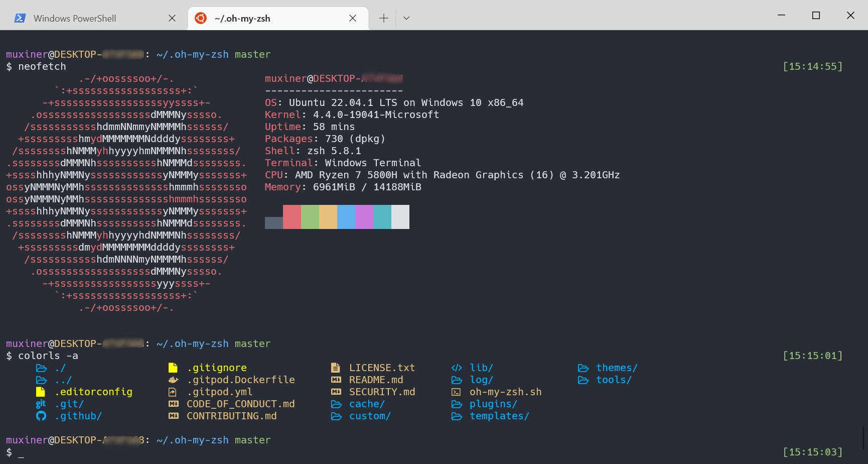
Task: Click the purple neofetch color block
Action: point(364,217)
